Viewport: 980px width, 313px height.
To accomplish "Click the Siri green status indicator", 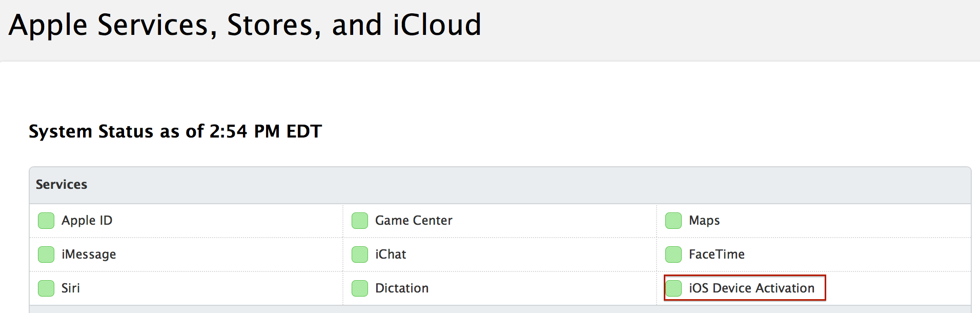I will 46,288.
